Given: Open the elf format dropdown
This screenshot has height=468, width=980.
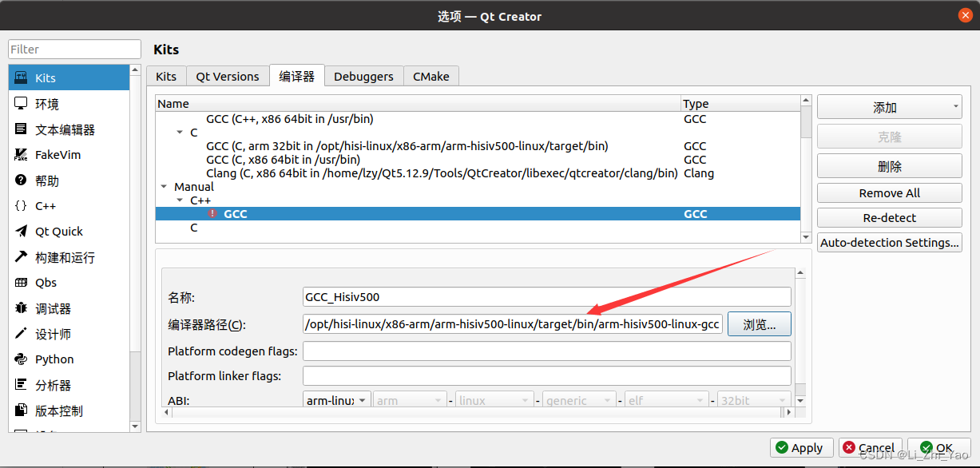Looking at the screenshot, I should pyautogui.click(x=666, y=400).
